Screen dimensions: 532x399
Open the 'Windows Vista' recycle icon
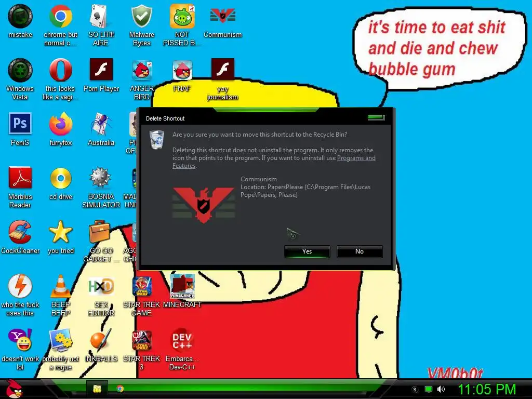click(20, 70)
